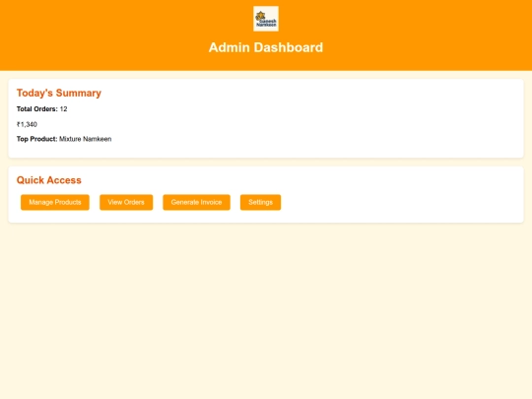
Task: Click the View Orders button
Action: (126, 202)
